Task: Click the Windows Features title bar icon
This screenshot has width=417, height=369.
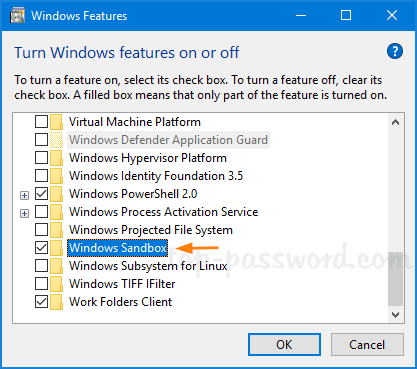Action: click(x=18, y=16)
